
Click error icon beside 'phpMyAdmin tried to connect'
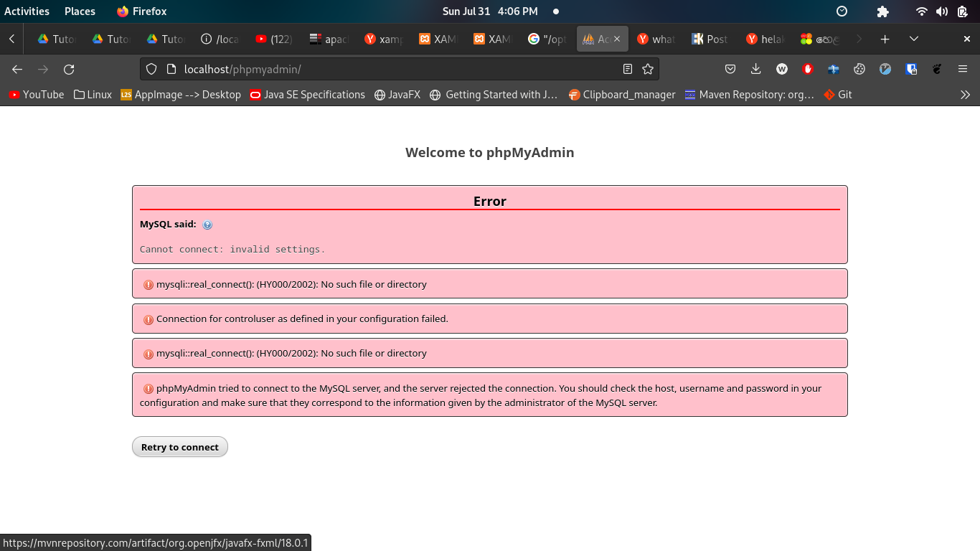(149, 389)
